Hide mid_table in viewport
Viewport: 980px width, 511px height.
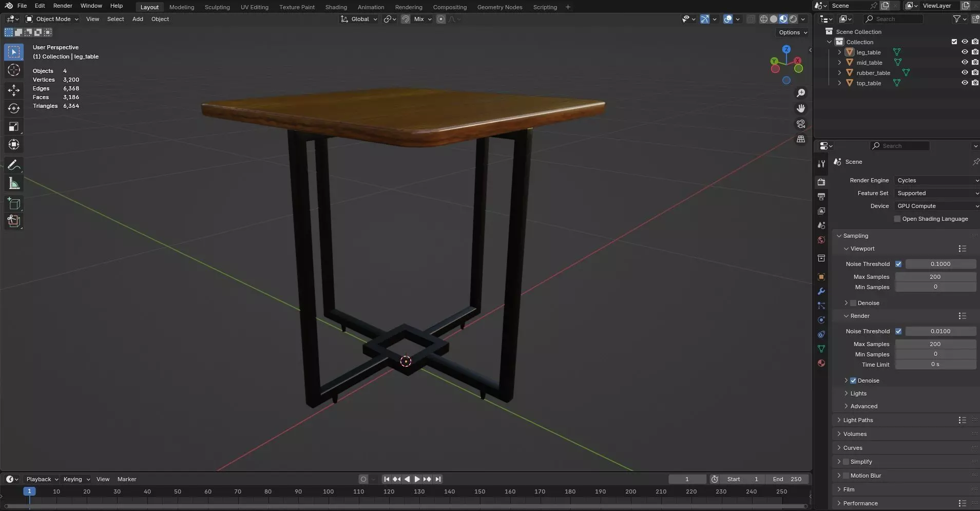[965, 62]
